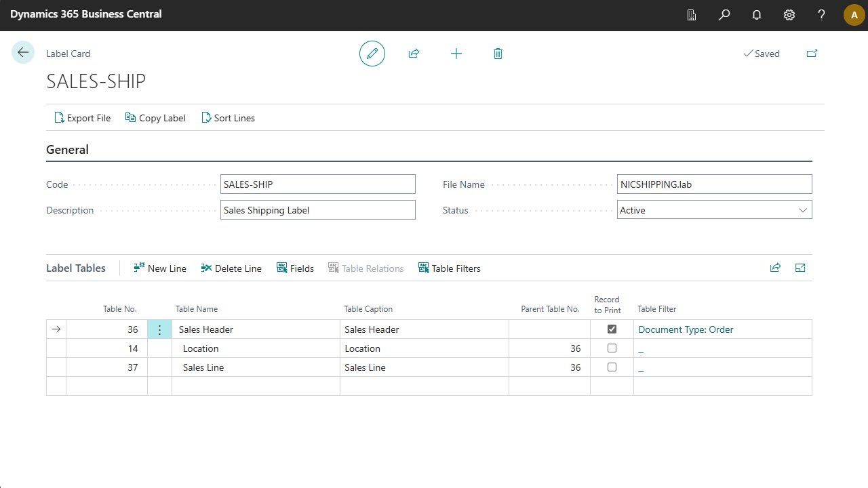Toggle Record to Print for Sales Header
The height and width of the screenshot is (488, 868).
tap(612, 329)
